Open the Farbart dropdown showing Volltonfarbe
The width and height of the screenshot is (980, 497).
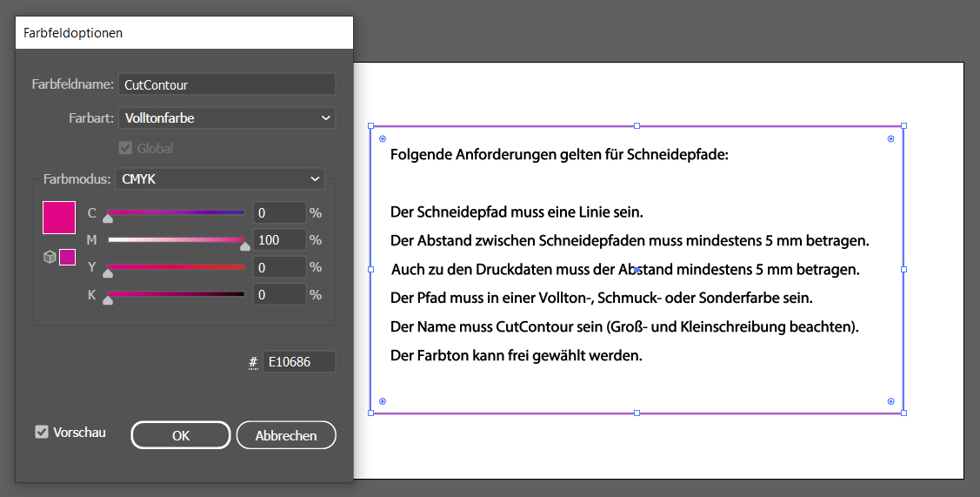pyautogui.click(x=227, y=118)
